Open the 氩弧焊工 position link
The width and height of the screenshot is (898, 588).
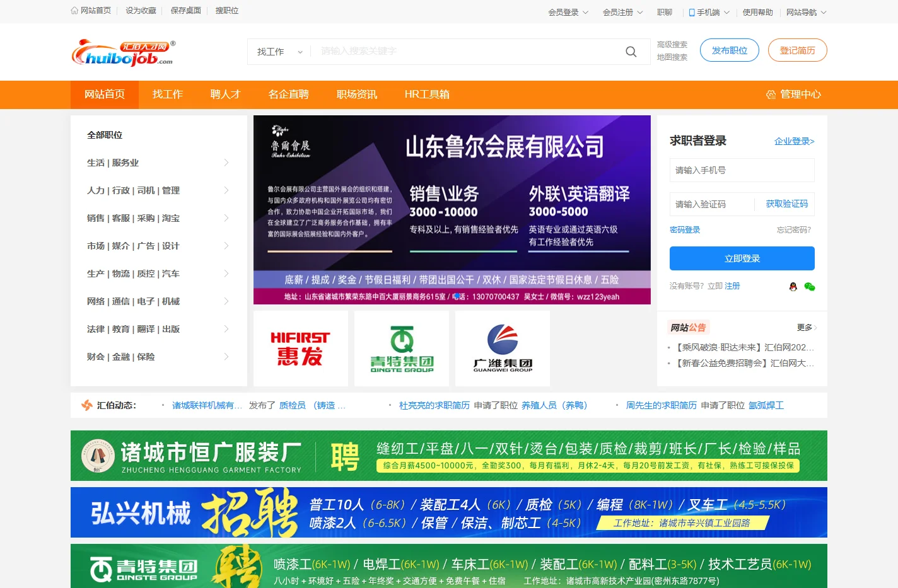pyautogui.click(x=766, y=405)
